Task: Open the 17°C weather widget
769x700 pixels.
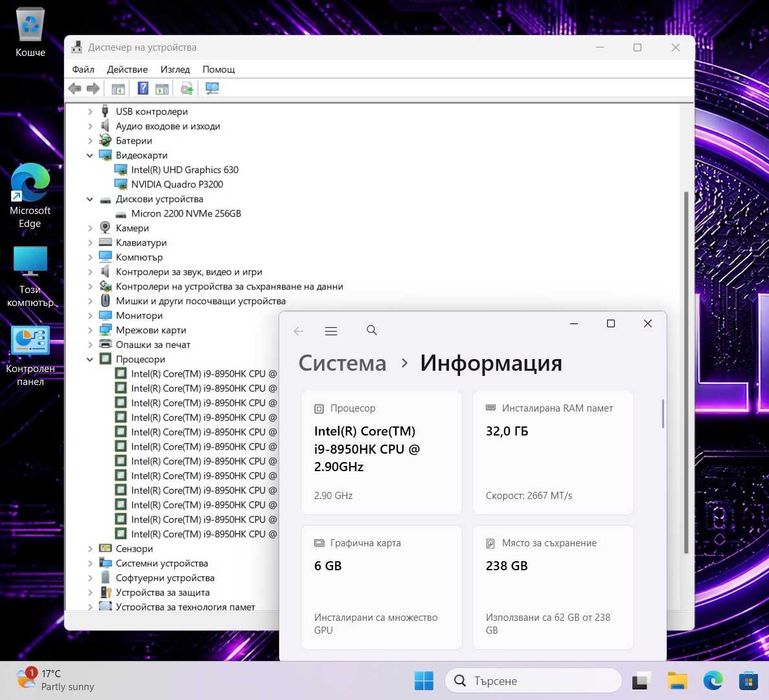Action: click(55, 680)
